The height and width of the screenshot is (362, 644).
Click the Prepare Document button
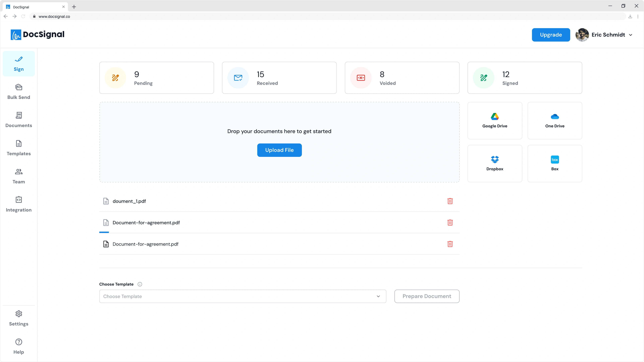coord(426,296)
